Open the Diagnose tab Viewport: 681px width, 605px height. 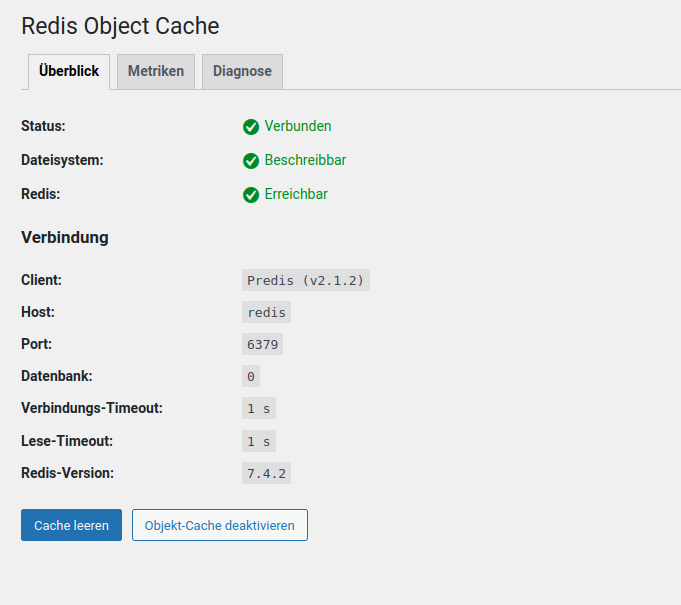tap(242, 72)
